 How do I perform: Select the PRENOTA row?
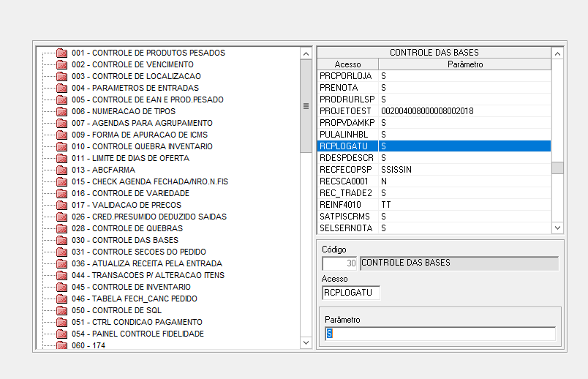pyautogui.click(x=434, y=87)
